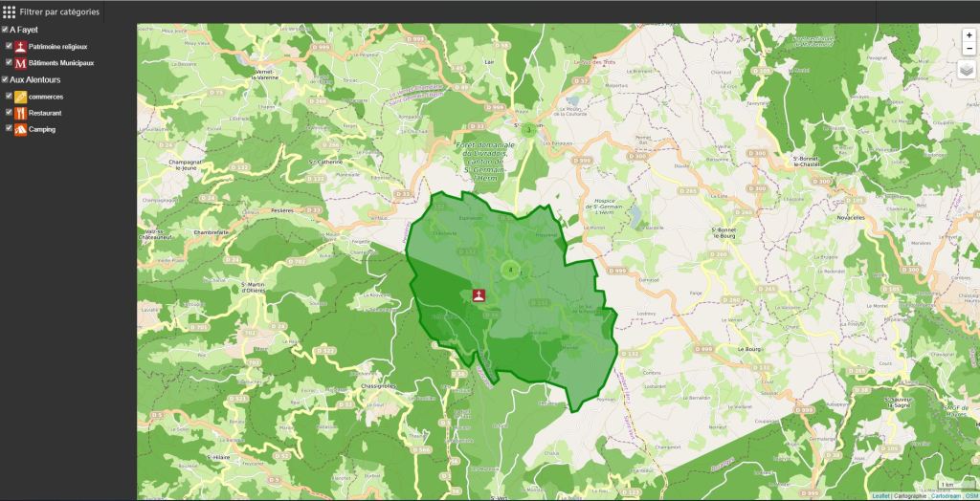Click the grid icon beside Filtrer par catégories
This screenshot has width=980, height=501.
coord(9,12)
